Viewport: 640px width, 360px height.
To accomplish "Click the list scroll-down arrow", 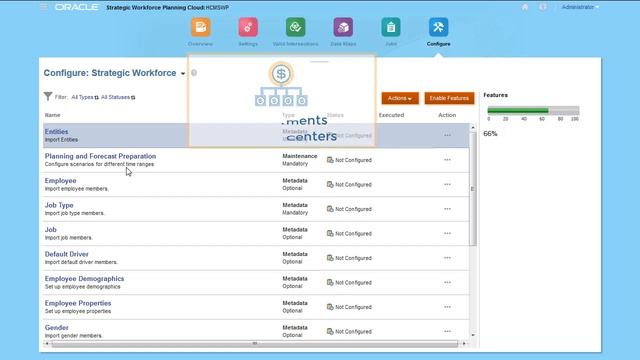I will click(x=473, y=335).
